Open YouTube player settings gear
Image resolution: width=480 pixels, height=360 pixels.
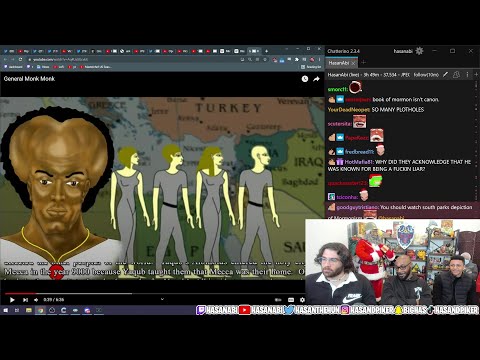302,300
